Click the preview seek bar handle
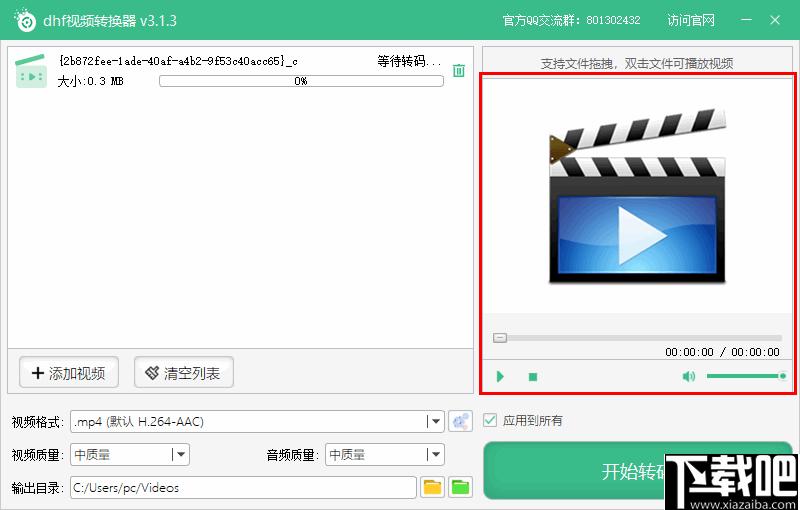Screen dimensions: 800x510 tap(500, 338)
